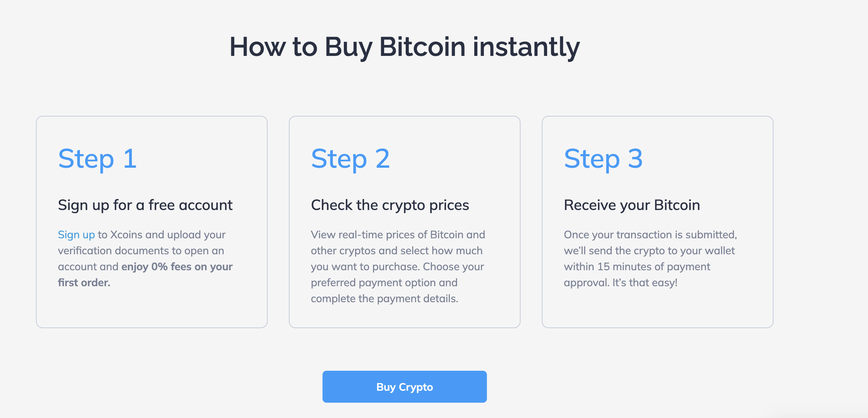This screenshot has width=868, height=418.
Task: Click 'other cryptos and select how much' line
Action: pos(397,251)
